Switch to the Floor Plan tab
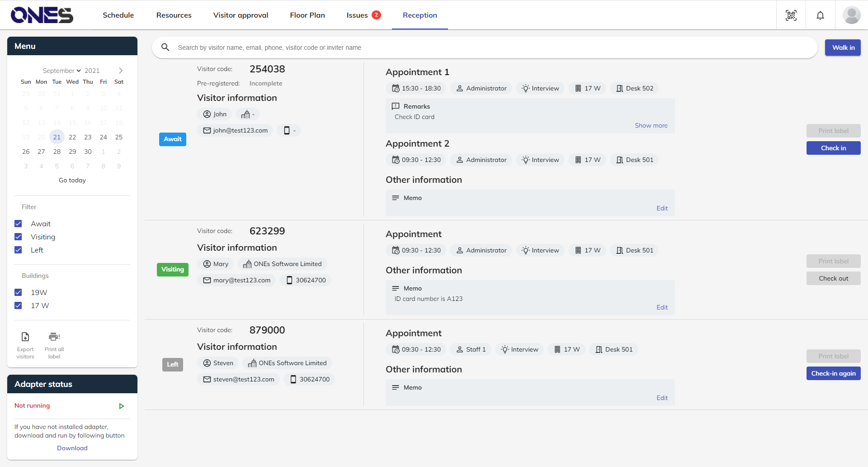The height and width of the screenshot is (467, 868). click(307, 15)
